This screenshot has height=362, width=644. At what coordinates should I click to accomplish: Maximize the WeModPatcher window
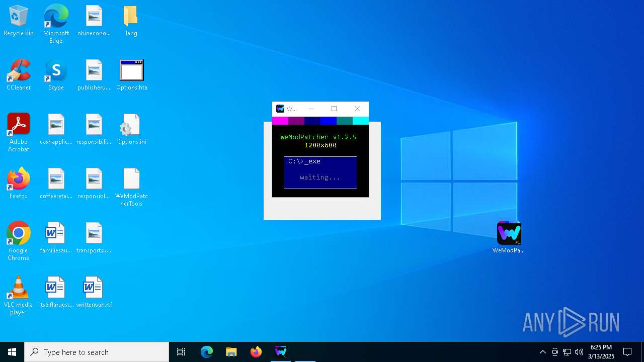click(334, 109)
